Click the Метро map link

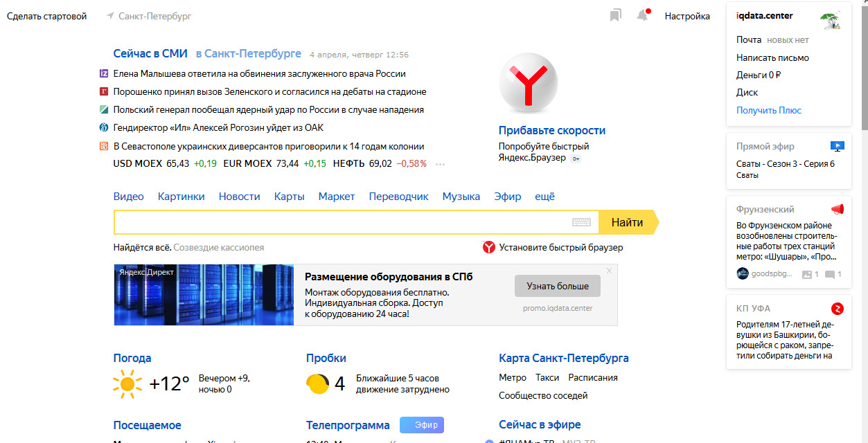tap(513, 377)
